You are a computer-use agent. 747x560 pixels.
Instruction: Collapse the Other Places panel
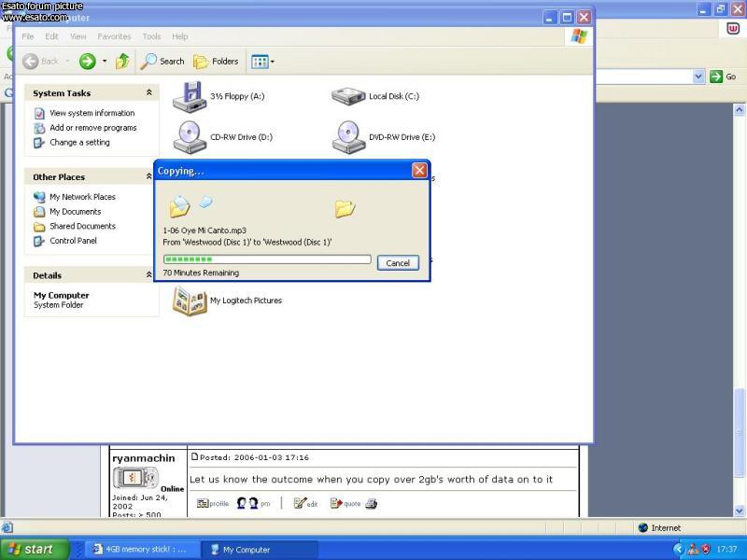tap(148, 177)
